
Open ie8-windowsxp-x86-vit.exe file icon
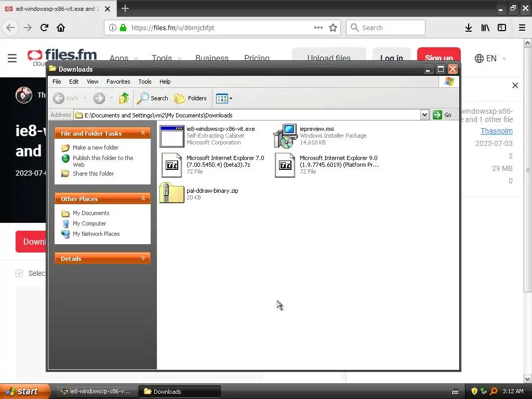[x=171, y=137]
